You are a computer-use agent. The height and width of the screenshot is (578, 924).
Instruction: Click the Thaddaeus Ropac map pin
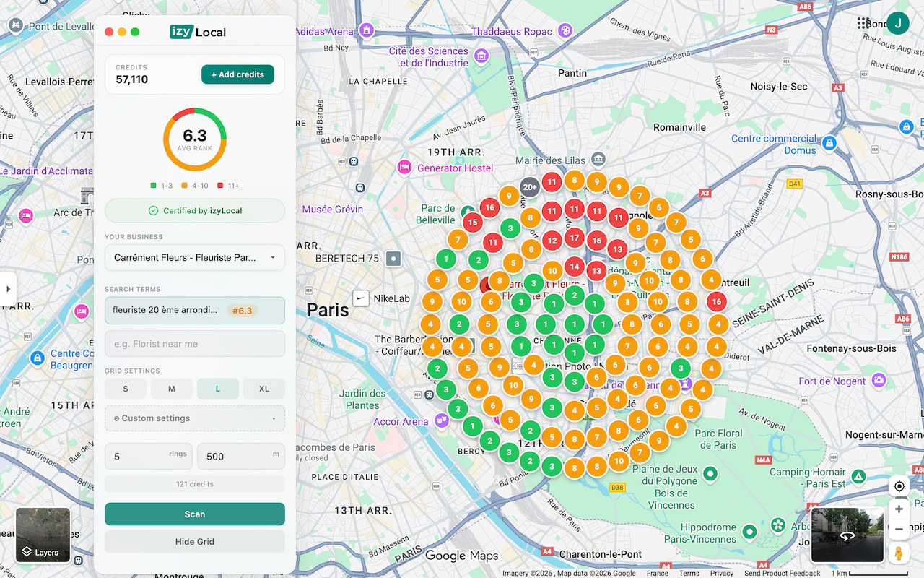pyautogui.click(x=565, y=31)
